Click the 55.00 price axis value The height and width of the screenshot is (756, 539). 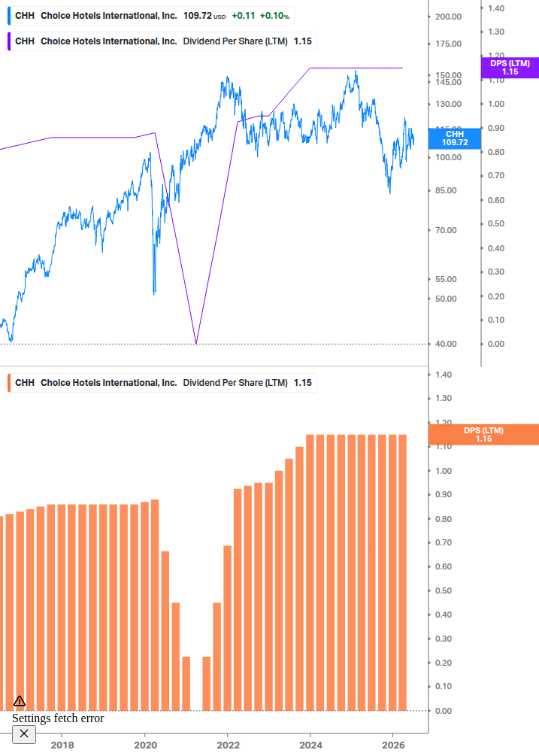[446, 280]
